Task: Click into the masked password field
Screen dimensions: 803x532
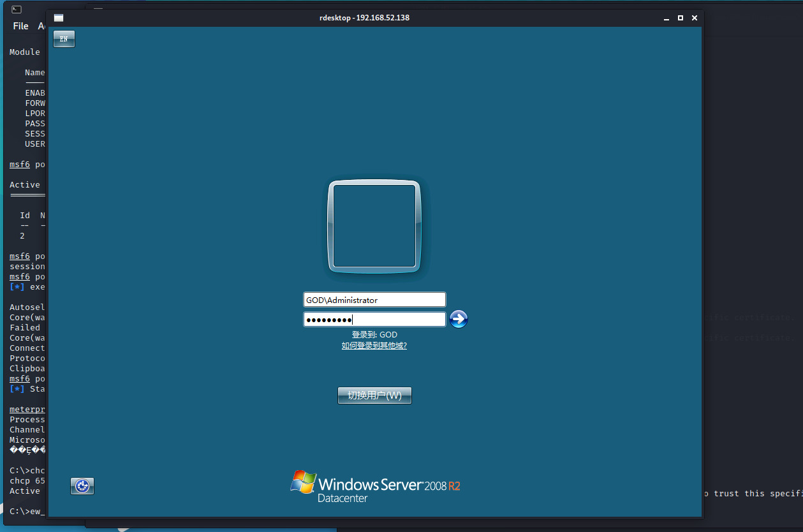Action: 374,320
